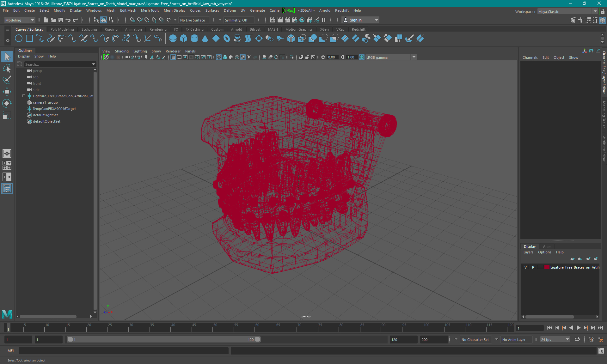Activate the Move tool
Viewport: 607px width, 364px height.
click(x=7, y=92)
